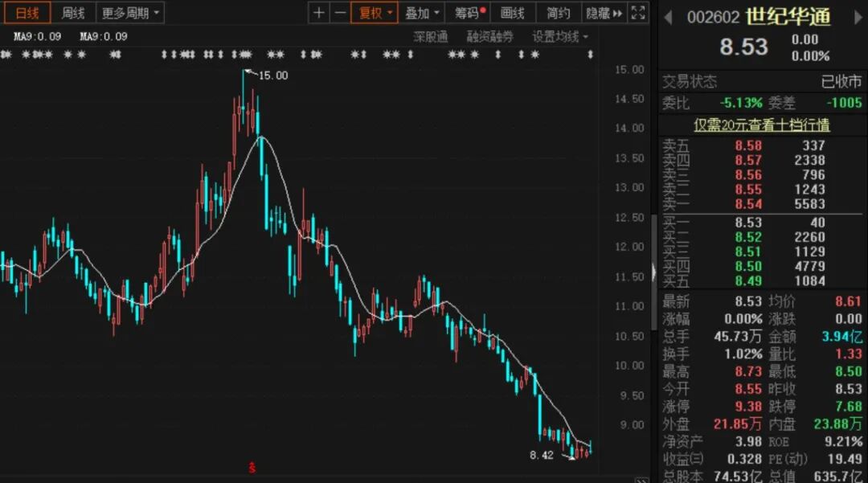Click the 15.00 high price marker

point(273,76)
